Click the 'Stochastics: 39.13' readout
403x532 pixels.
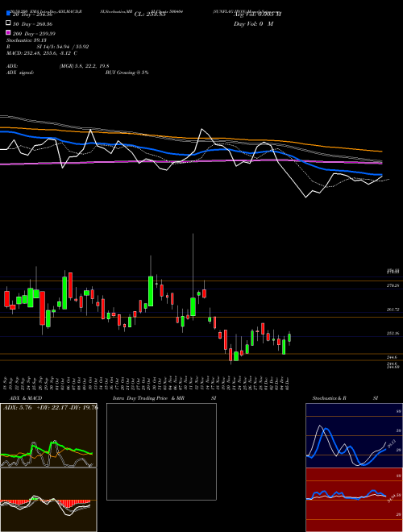[x=27, y=40]
